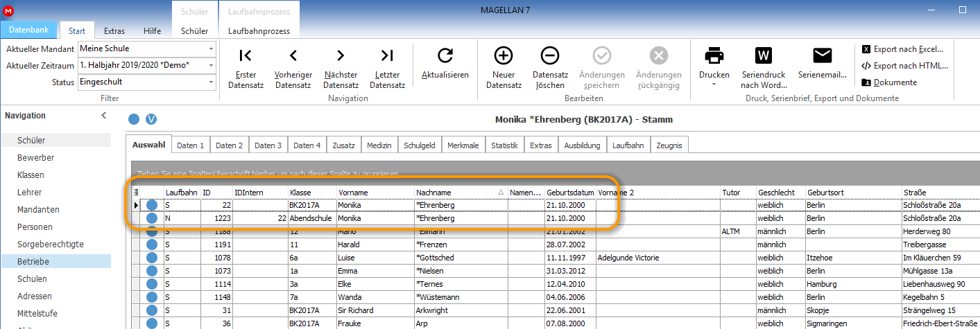980x329 pixels.
Task: Go to Erster Datensatz icon
Action: coord(246,55)
